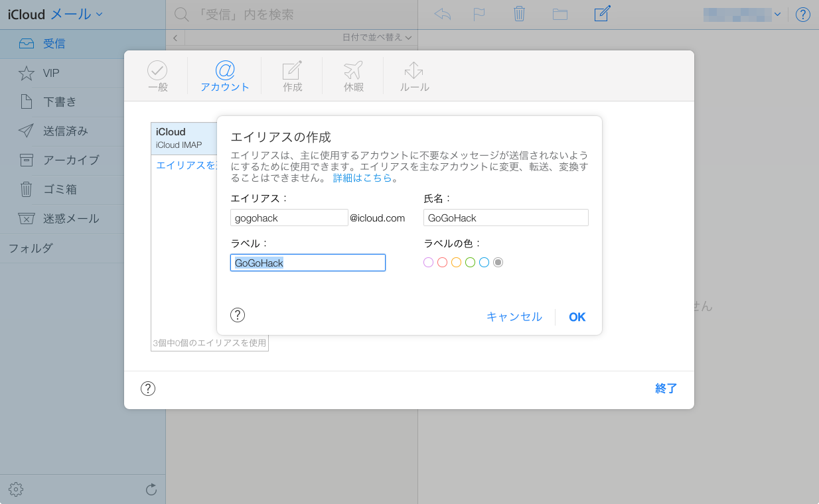
Task: Click the compose new message icon
Action: point(602,13)
